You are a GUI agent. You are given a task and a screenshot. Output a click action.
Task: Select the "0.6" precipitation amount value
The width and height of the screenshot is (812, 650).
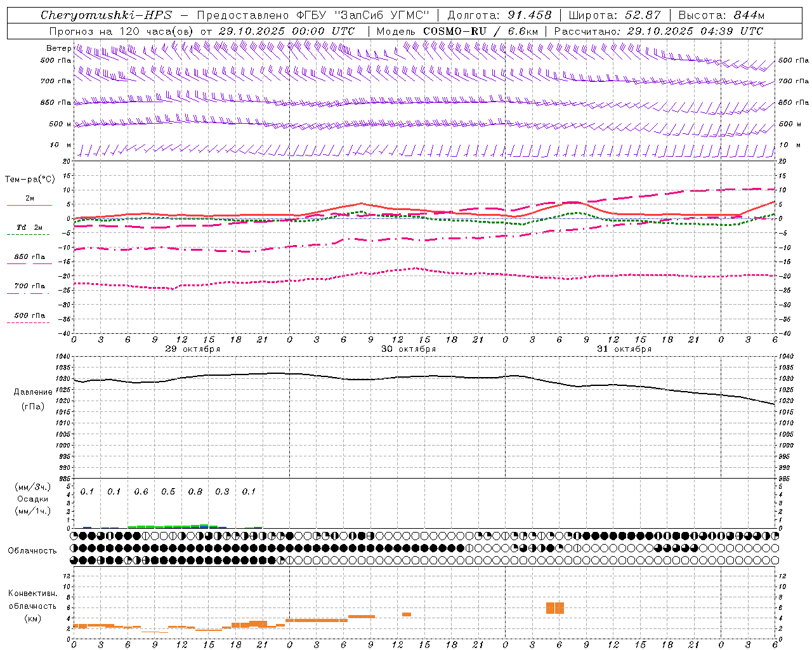point(141,492)
